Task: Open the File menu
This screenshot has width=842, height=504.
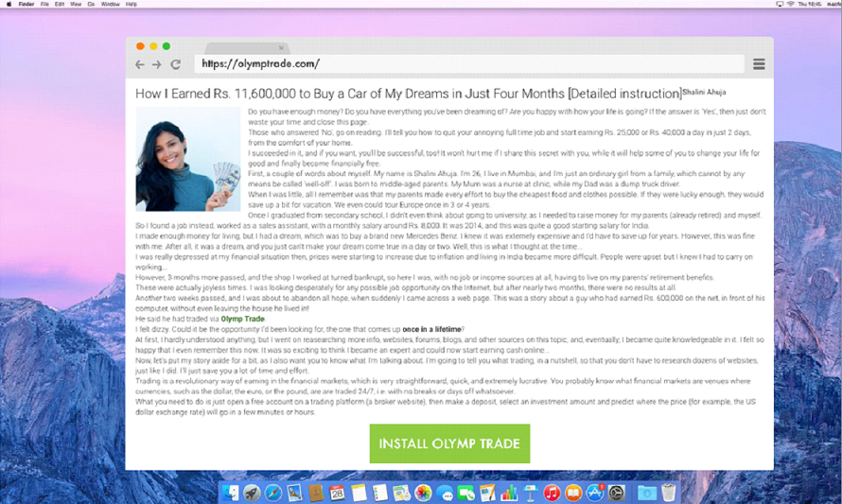Action: 44,4
